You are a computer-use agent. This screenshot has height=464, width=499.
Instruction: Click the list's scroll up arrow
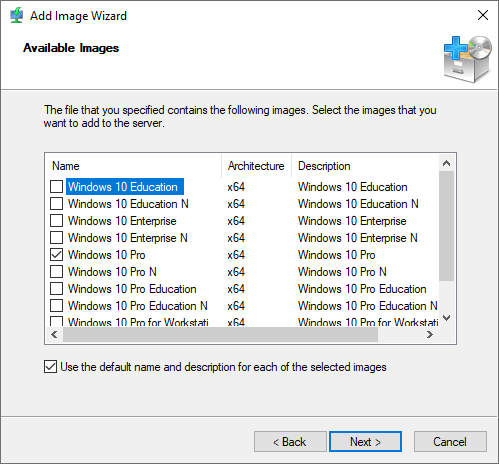click(446, 163)
